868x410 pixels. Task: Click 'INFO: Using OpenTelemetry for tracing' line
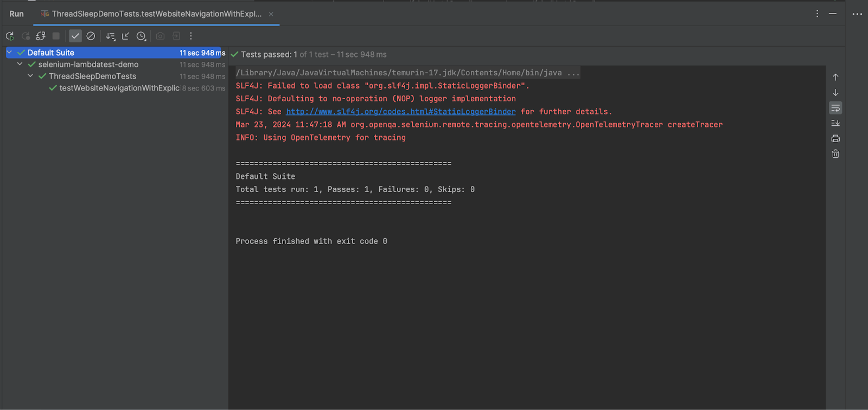pos(321,138)
